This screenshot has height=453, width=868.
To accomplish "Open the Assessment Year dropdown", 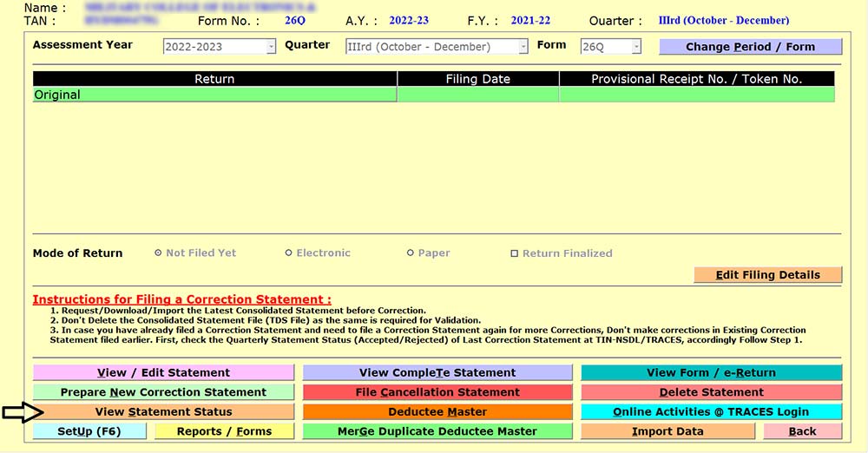I will pyautogui.click(x=271, y=47).
